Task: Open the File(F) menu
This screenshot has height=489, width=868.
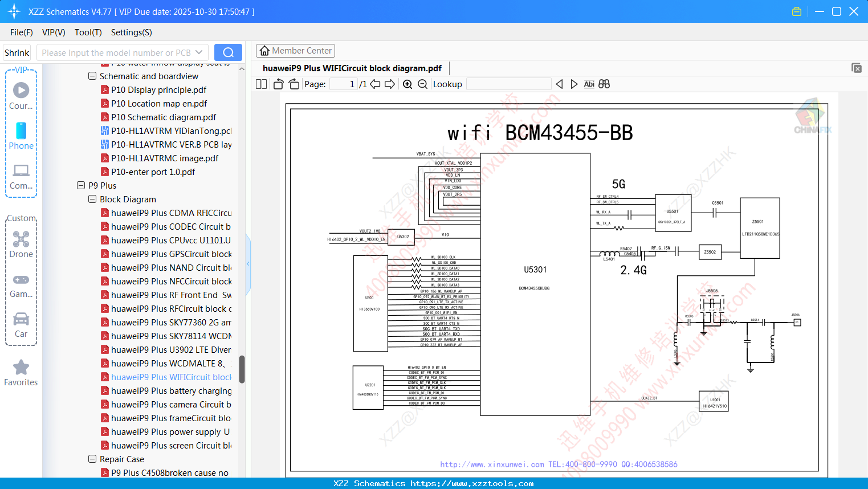Action: pos(22,32)
